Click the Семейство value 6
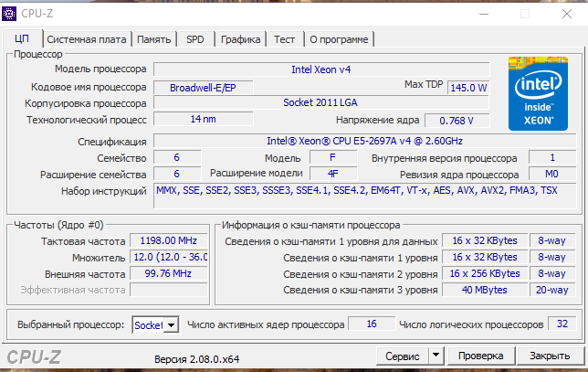Screen dimensions: 588x372 (177, 157)
